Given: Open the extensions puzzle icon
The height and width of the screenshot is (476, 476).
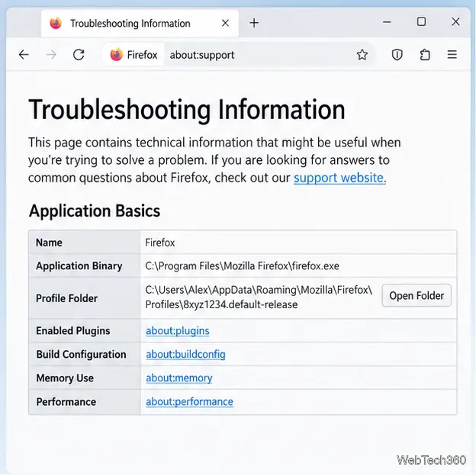Looking at the screenshot, I should [425, 55].
